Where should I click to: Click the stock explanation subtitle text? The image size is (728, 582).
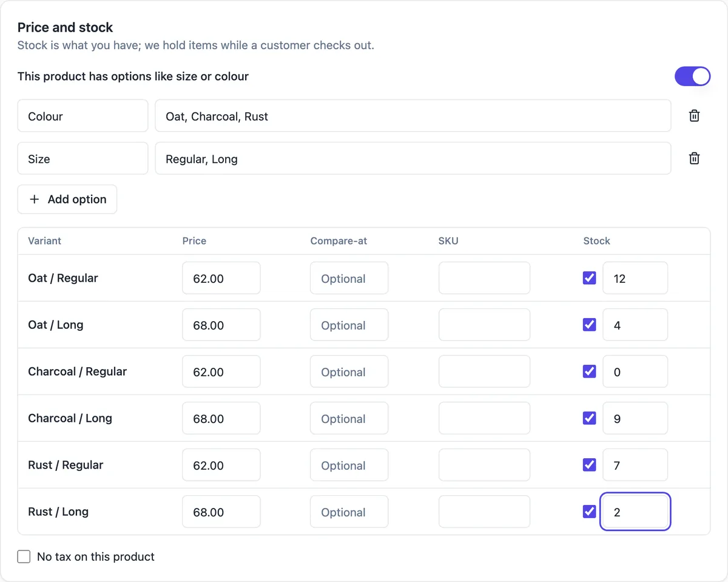point(195,46)
